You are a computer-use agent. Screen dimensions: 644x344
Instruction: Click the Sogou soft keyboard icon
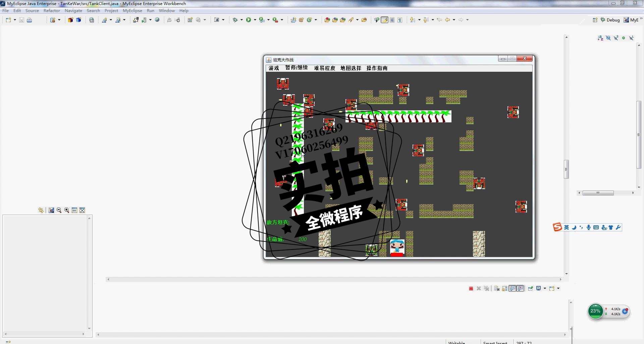[596, 227]
